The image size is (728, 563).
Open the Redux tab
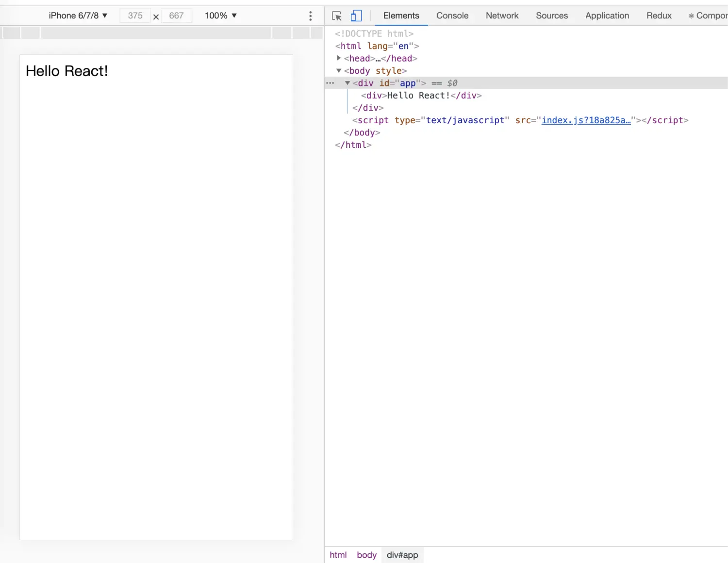pyautogui.click(x=659, y=16)
